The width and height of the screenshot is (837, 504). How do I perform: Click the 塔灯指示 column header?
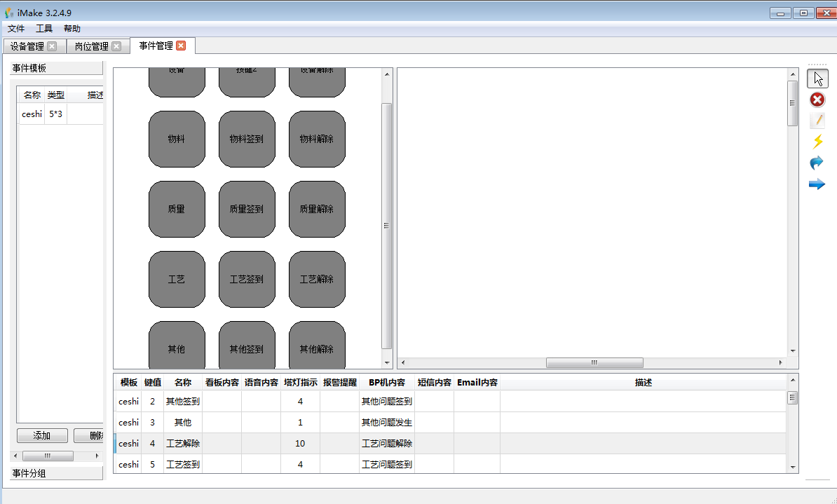pyautogui.click(x=300, y=383)
